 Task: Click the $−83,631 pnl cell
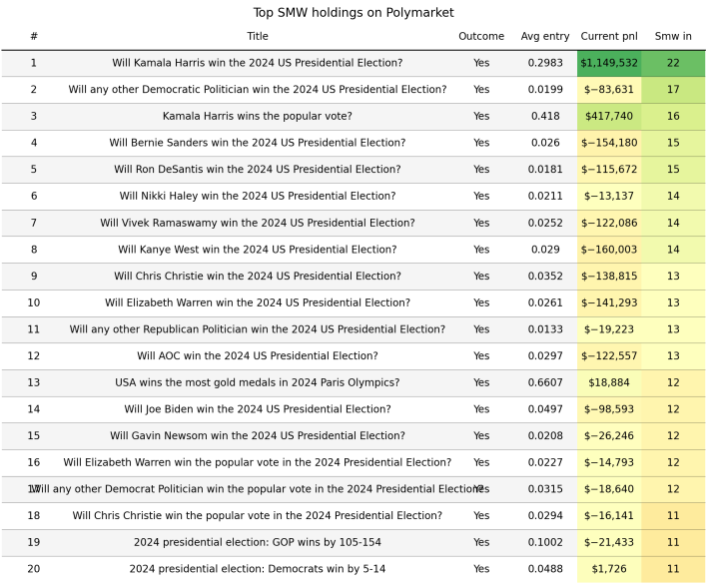click(609, 90)
